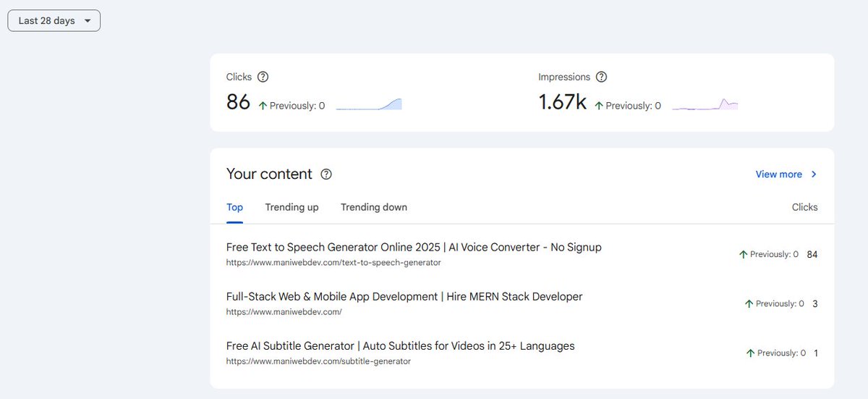Open Free AI Subtitle Generator result

coord(401,345)
